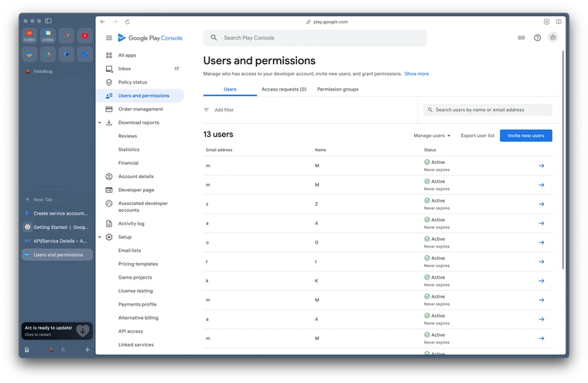The width and height of the screenshot is (588, 383).
Task: Open the Inbox in the sidebar
Action: pyautogui.click(x=125, y=69)
